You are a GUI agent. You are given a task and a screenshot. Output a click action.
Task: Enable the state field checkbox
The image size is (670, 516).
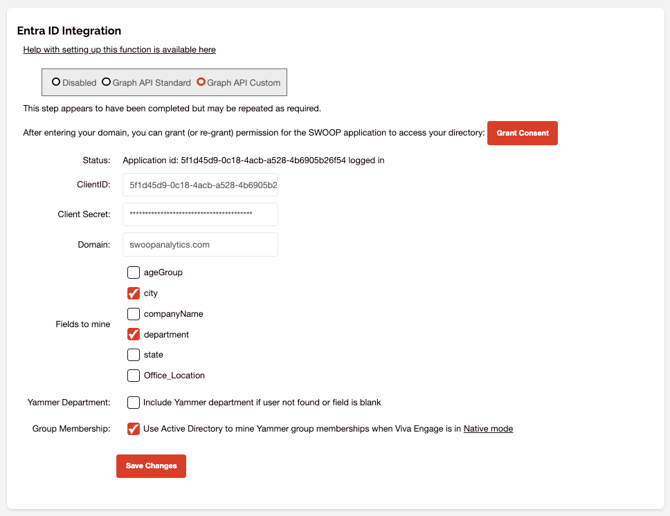[x=133, y=355]
